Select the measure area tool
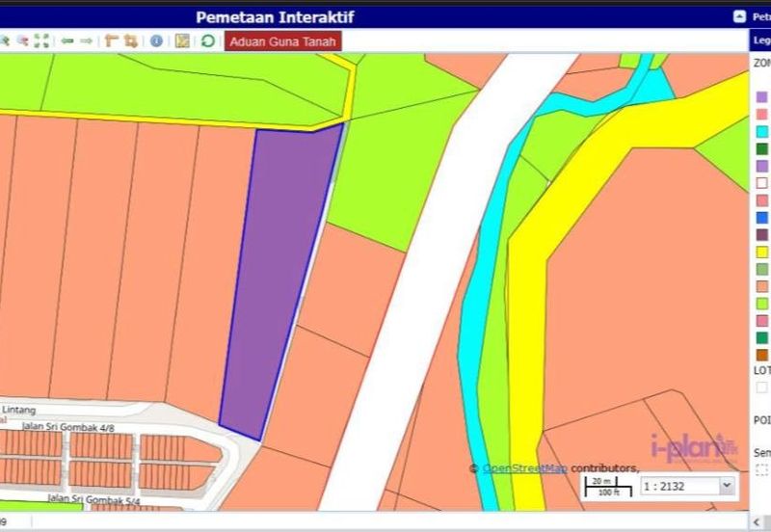 point(130,40)
